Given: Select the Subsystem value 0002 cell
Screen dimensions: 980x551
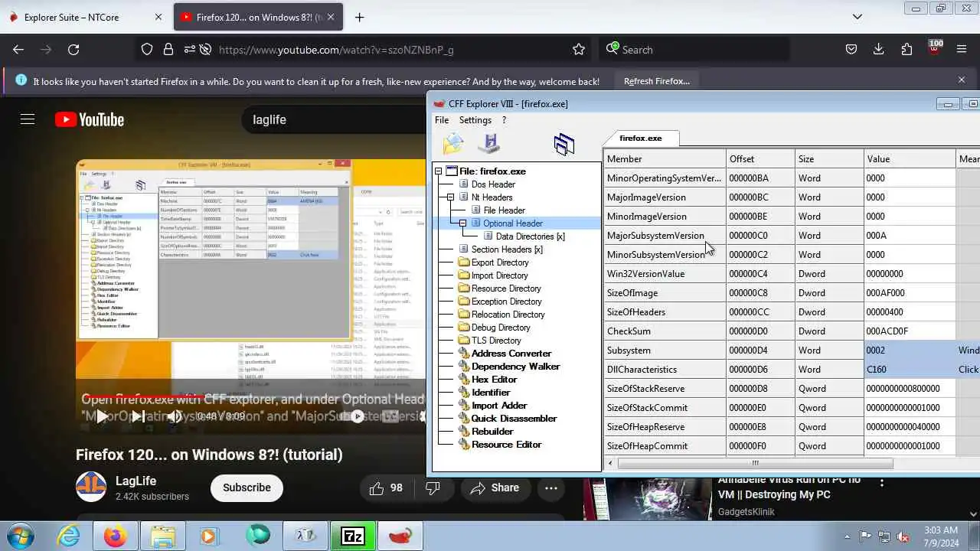Looking at the screenshot, I should click(910, 350).
